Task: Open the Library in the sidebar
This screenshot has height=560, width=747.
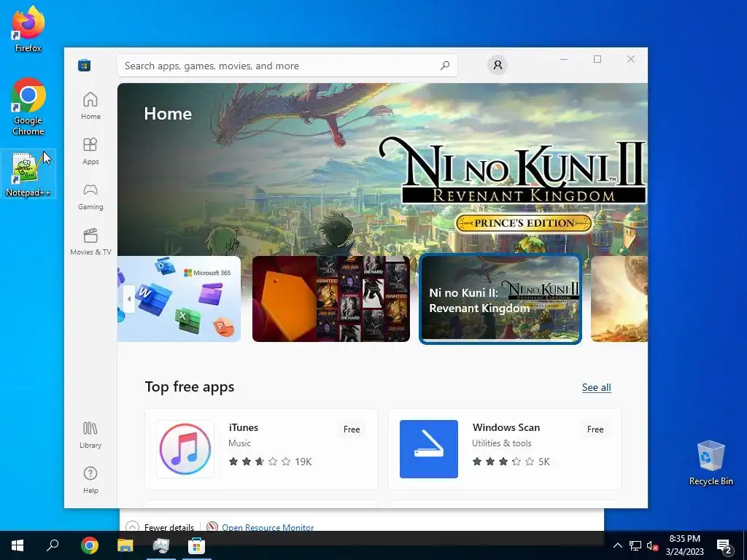Action: [x=90, y=435]
